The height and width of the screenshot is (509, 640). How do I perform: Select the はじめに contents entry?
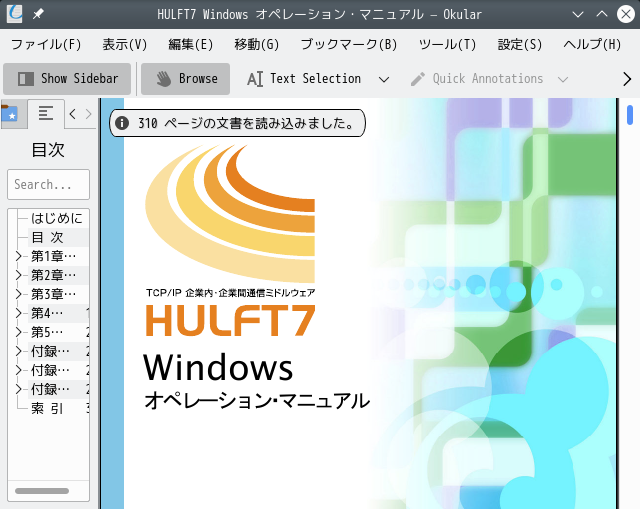pyautogui.click(x=57, y=218)
